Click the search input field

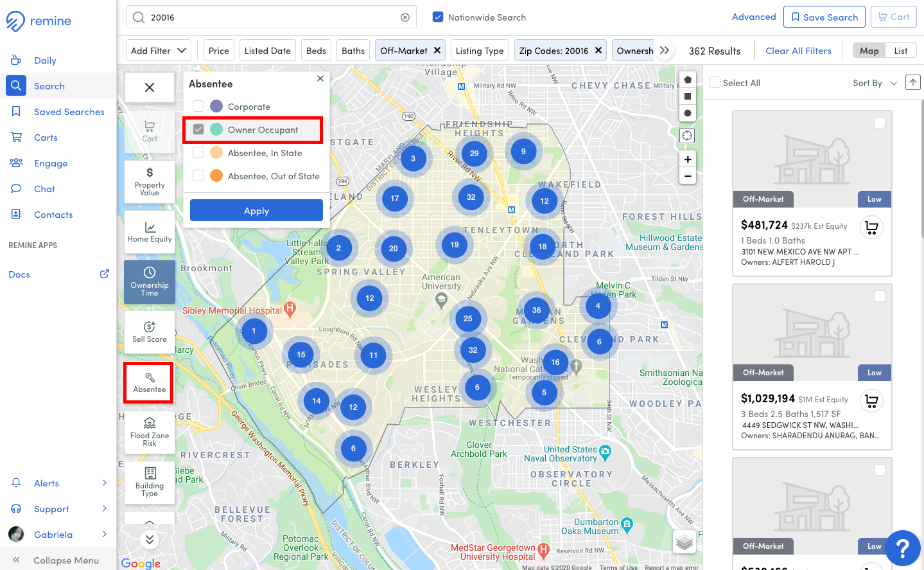pos(272,17)
